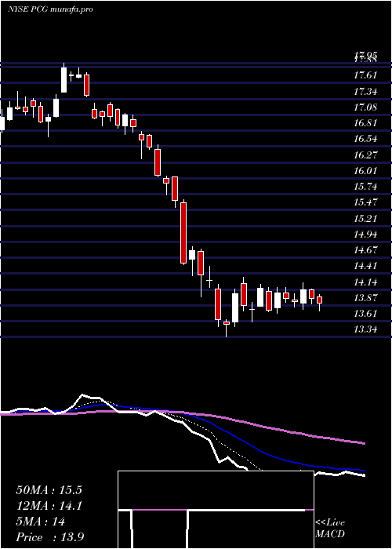Select the 17.08 price level label
This screenshot has width=392, height=549.
pyautogui.click(x=365, y=107)
